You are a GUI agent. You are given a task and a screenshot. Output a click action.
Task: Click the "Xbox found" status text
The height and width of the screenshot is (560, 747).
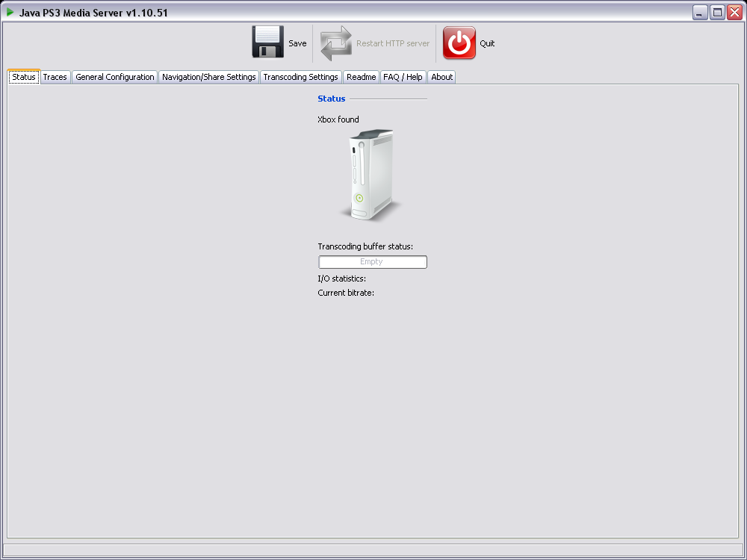(338, 119)
